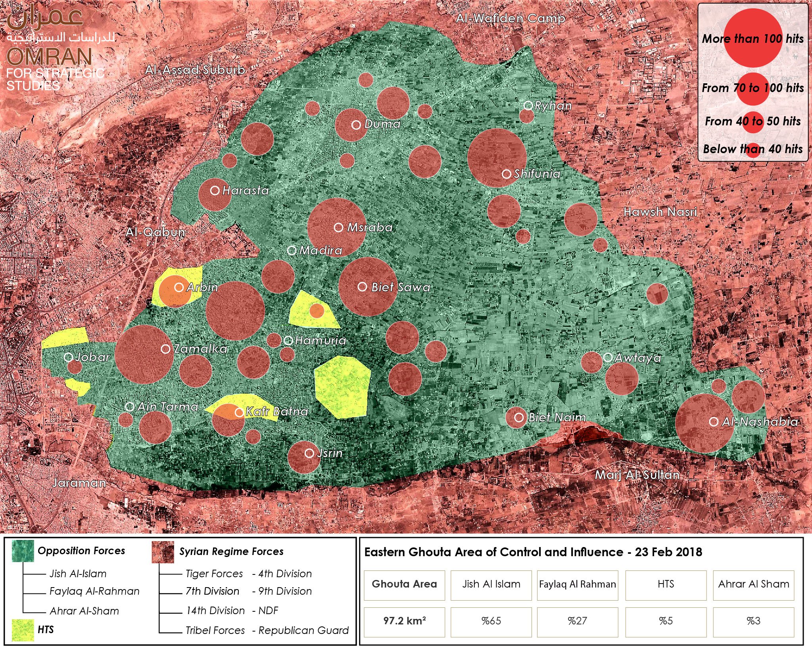Click the Duma town marker circle
The width and height of the screenshot is (812, 651).
click(356, 125)
